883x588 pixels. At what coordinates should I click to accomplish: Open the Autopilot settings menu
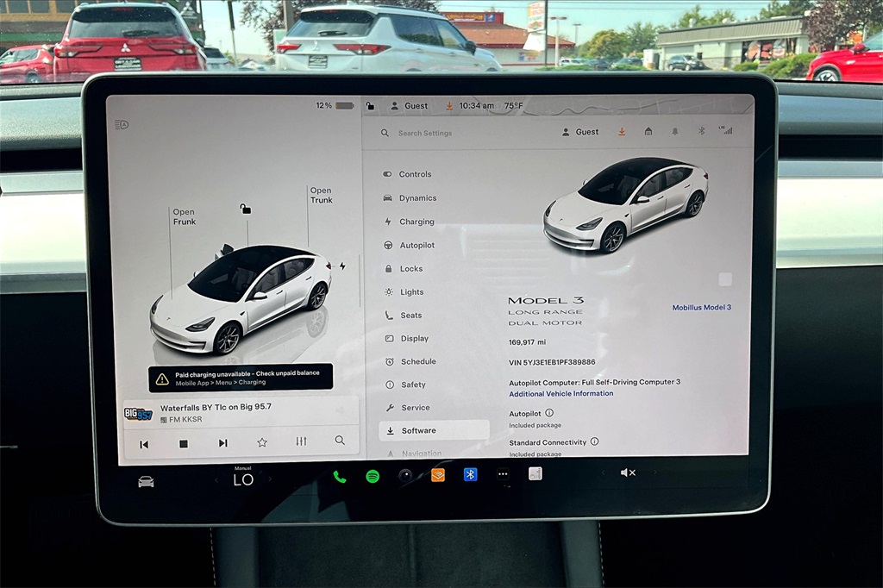[410, 245]
